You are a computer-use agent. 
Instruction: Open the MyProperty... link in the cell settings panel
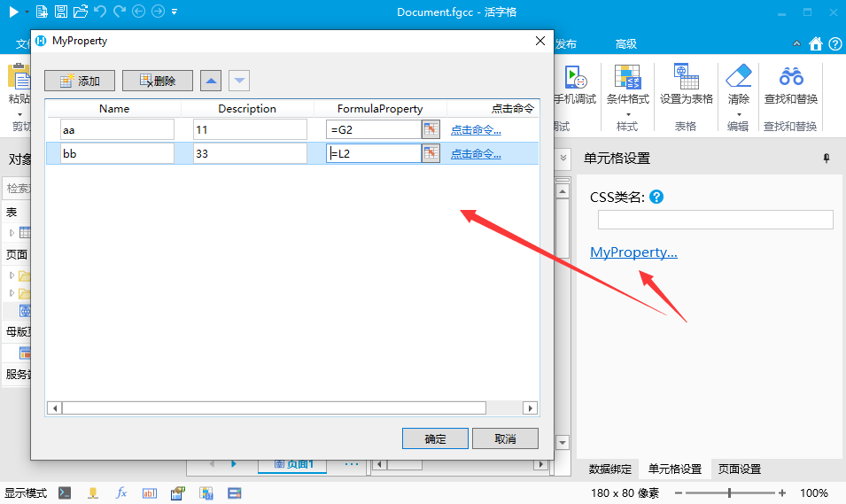point(633,252)
